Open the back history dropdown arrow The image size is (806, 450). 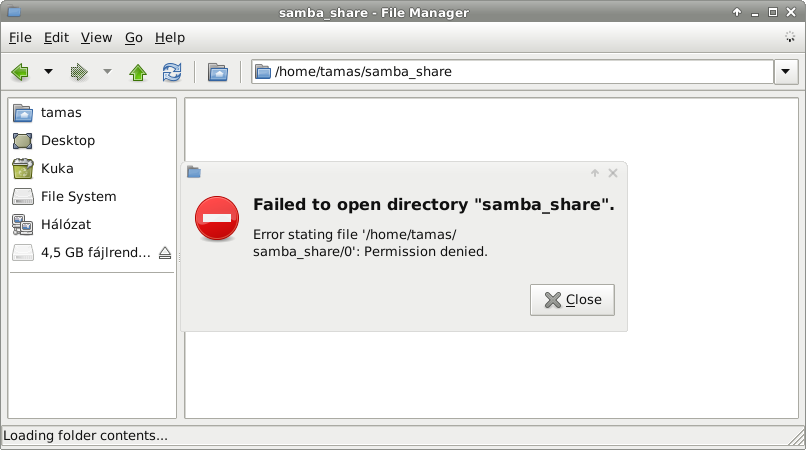[48, 72]
